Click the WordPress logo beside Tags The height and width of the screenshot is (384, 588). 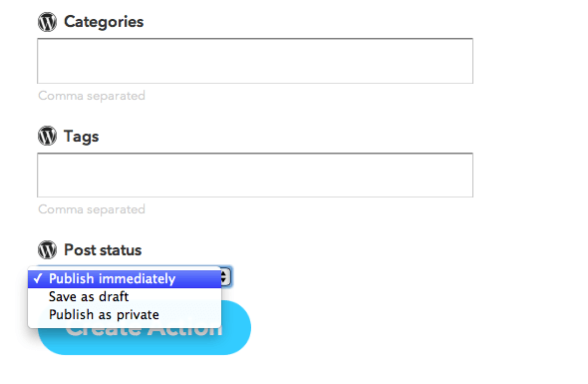47,136
